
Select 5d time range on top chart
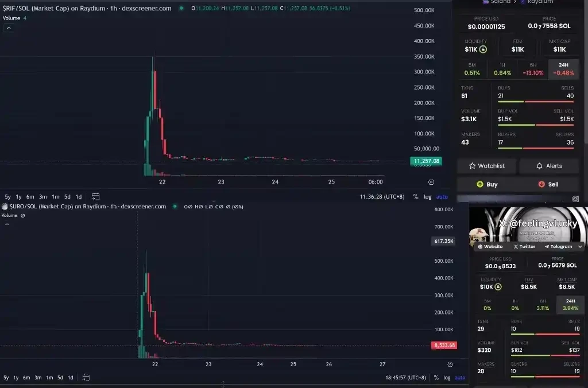click(x=67, y=197)
